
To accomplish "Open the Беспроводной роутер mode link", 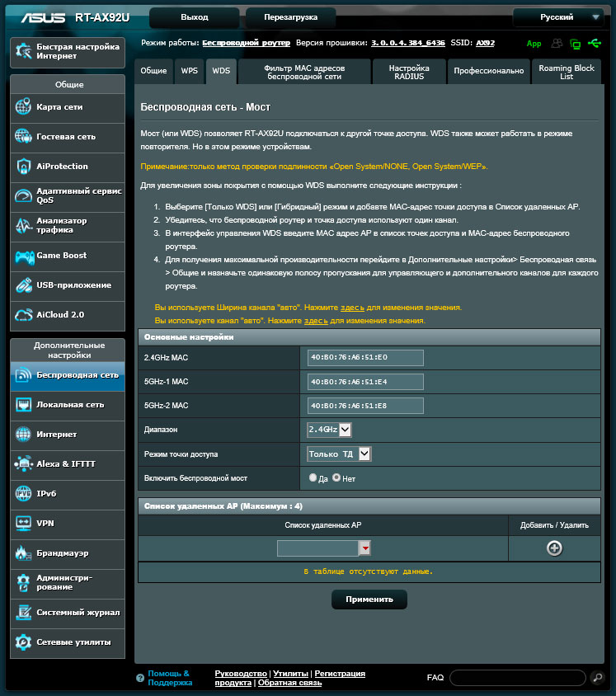I will point(247,43).
